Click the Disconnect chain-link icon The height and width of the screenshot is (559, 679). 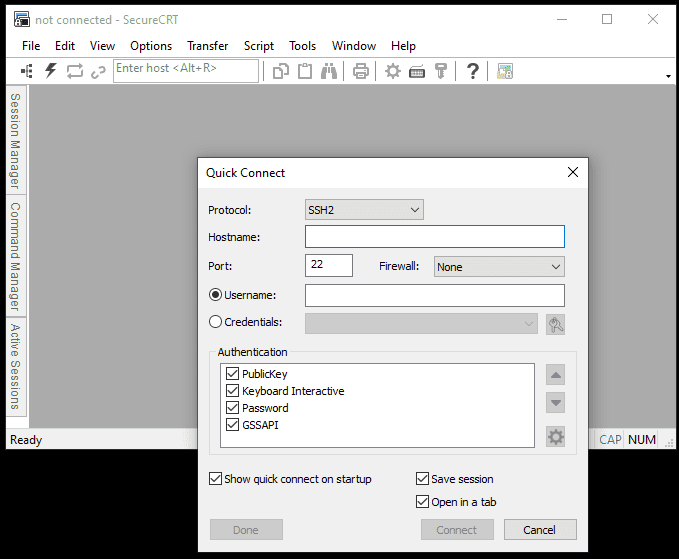(x=98, y=72)
